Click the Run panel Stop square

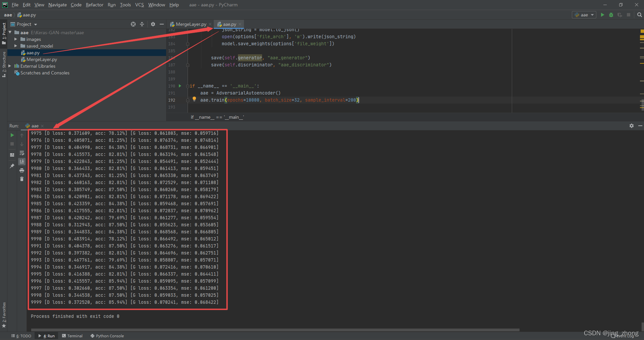12,144
